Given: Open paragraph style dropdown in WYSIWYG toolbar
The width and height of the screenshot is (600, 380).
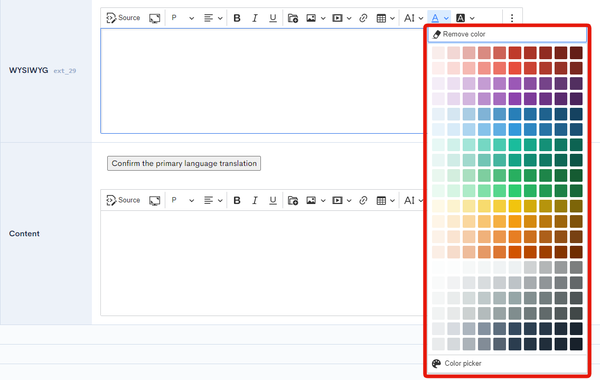Looking at the screenshot, I should [183, 18].
